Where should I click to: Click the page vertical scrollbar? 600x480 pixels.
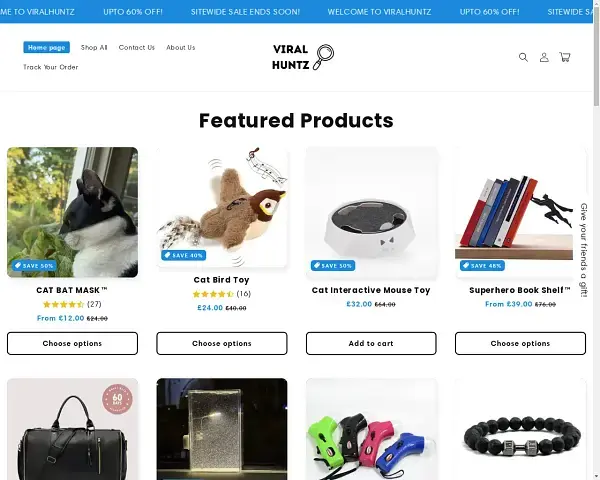click(x=596, y=240)
